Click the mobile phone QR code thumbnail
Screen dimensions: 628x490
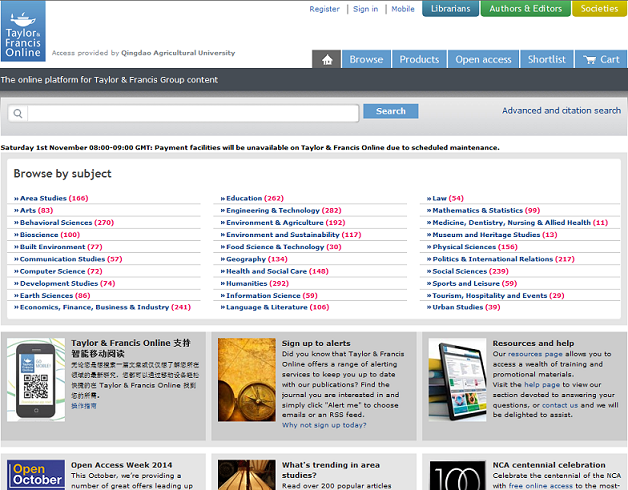[36, 379]
